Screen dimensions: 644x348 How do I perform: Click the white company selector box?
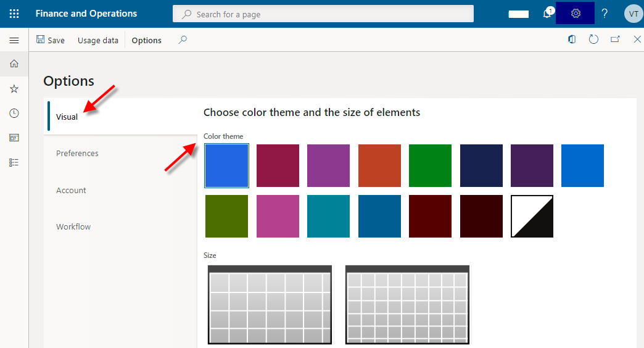[x=518, y=14]
